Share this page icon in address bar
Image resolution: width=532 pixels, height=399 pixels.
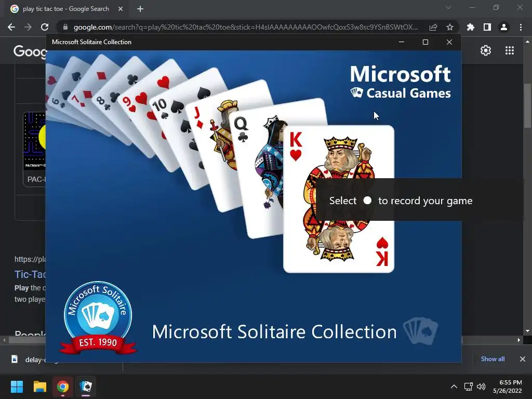433,27
